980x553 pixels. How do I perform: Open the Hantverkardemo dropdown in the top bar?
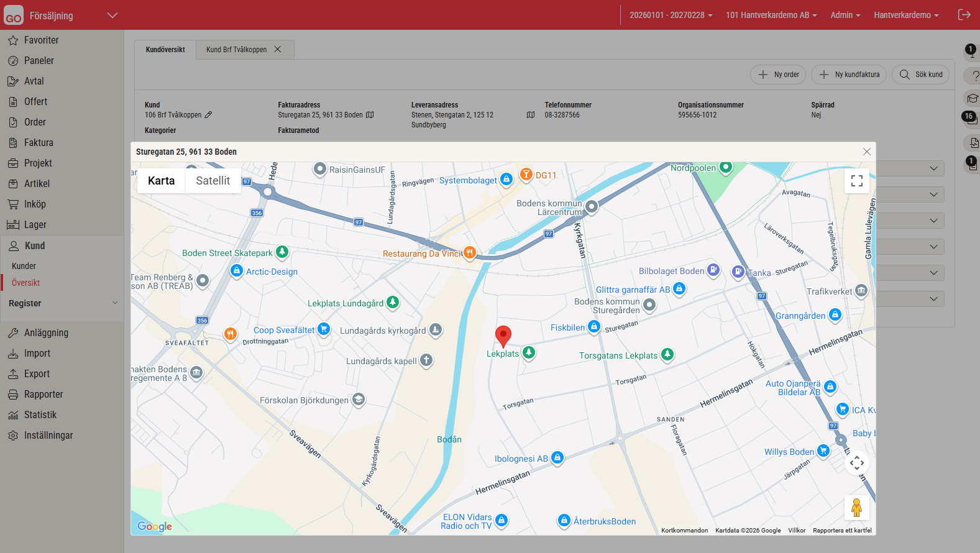[x=906, y=15]
